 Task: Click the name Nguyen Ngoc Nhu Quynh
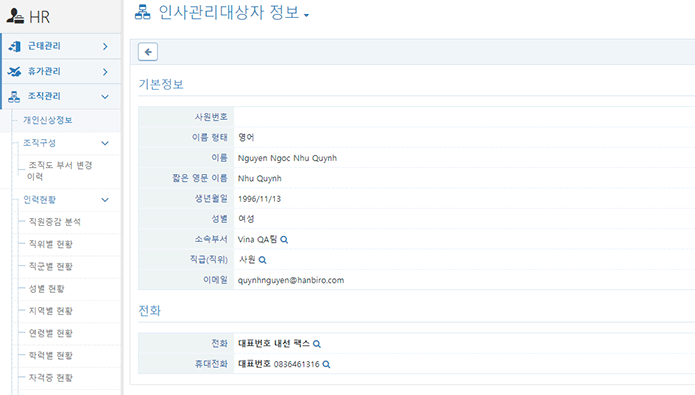point(287,158)
